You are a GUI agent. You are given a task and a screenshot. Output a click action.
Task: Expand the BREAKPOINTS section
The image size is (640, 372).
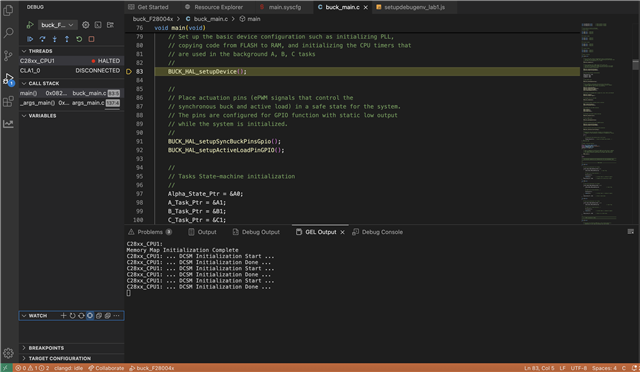[x=71, y=348]
